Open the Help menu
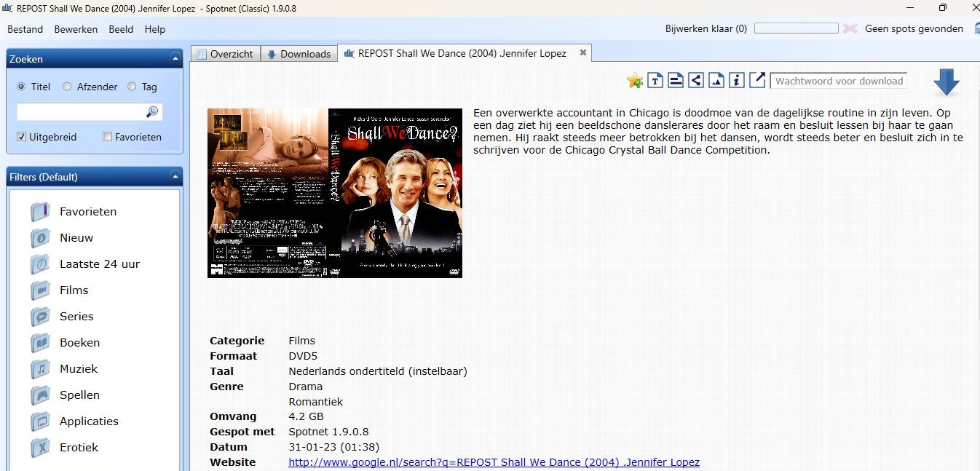 tap(155, 29)
